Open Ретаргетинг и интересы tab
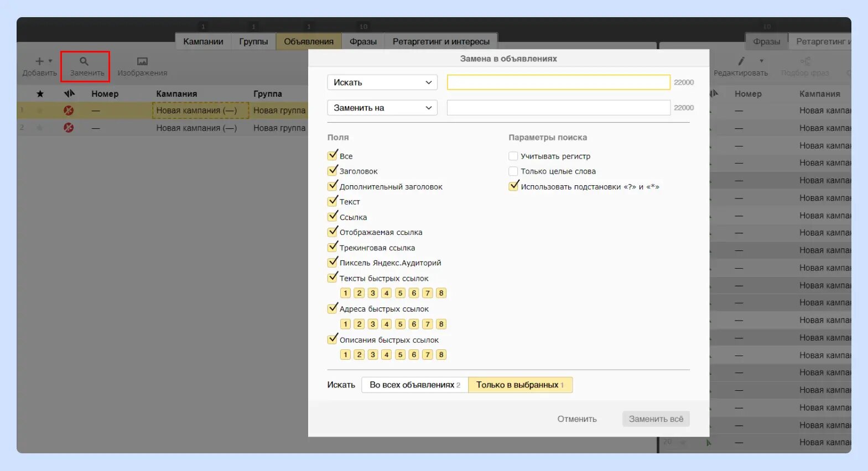 [441, 41]
